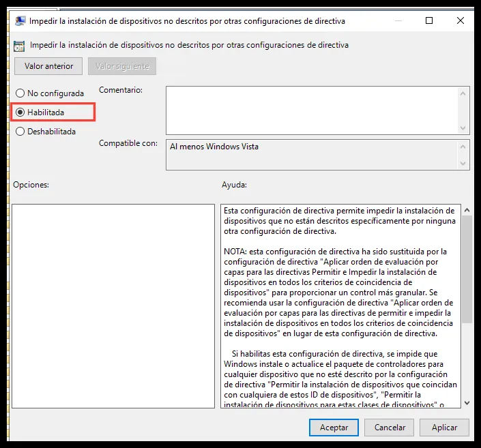Viewport: 481px width, 448px height.
Task: Close the policy dialog window
Action: pos(460,20)
